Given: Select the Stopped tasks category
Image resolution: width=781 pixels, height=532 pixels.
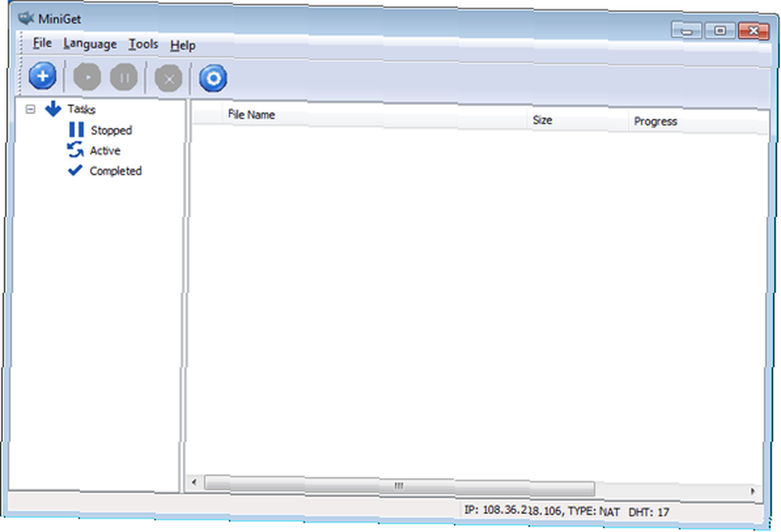Looking at the screenshot, I should tap(112, 130).
